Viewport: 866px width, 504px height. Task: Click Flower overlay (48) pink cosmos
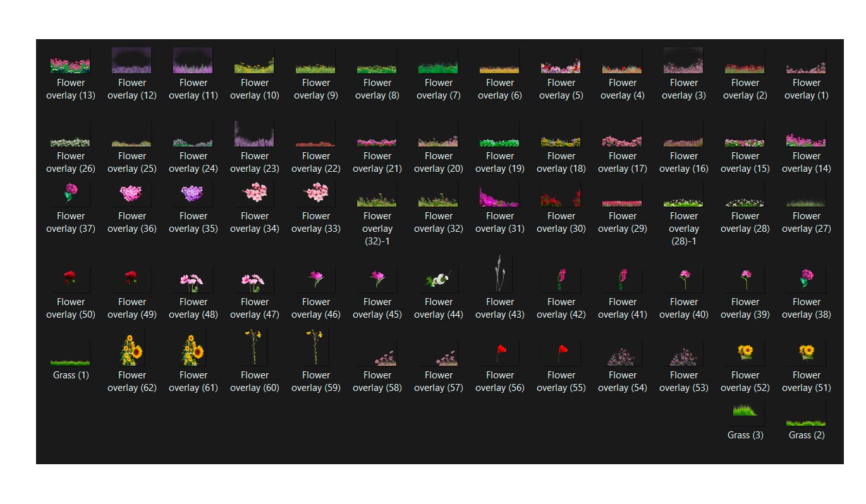193,280
